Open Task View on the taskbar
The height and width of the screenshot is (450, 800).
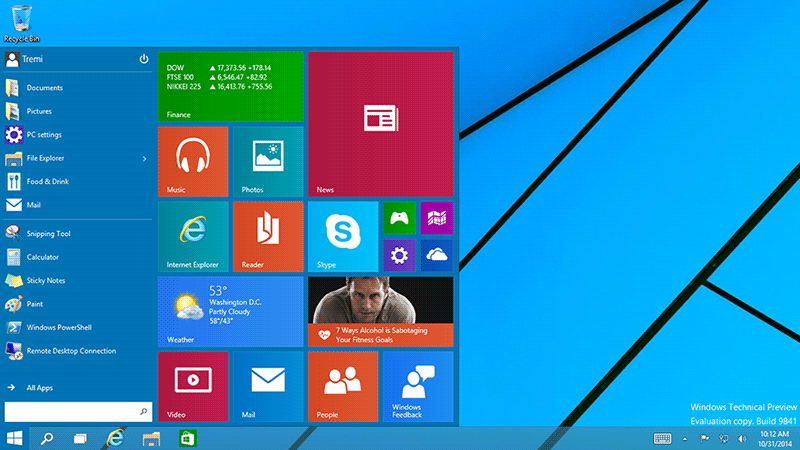(x=80, y=438)
